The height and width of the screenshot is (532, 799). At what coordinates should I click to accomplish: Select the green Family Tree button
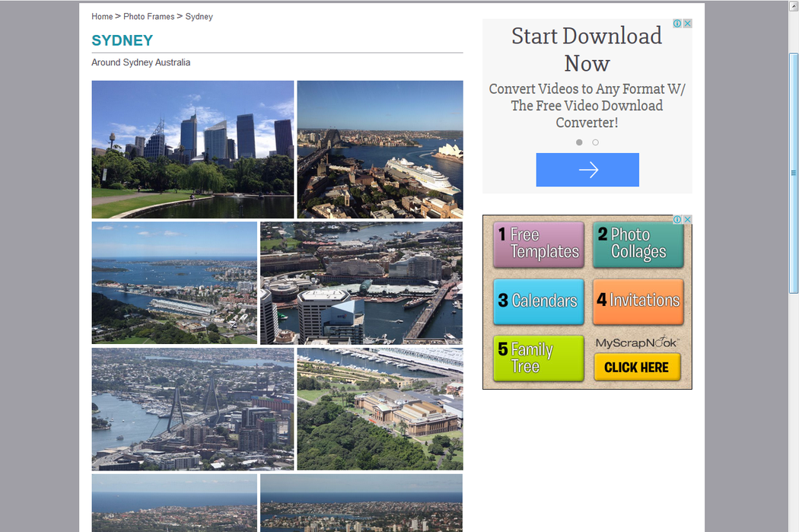pyautogui.click(x=539, y=358)
